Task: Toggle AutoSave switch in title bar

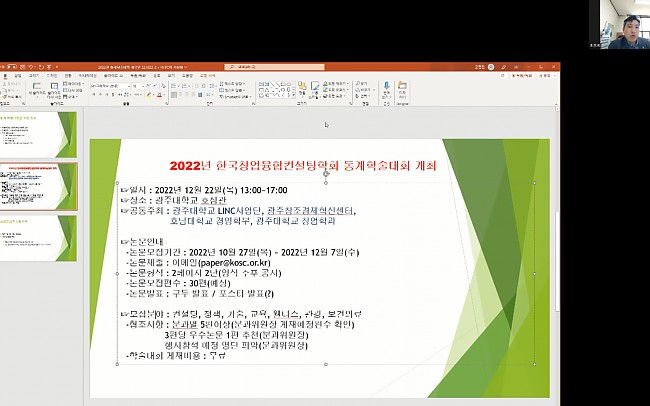Action: (x=12, y=67)
